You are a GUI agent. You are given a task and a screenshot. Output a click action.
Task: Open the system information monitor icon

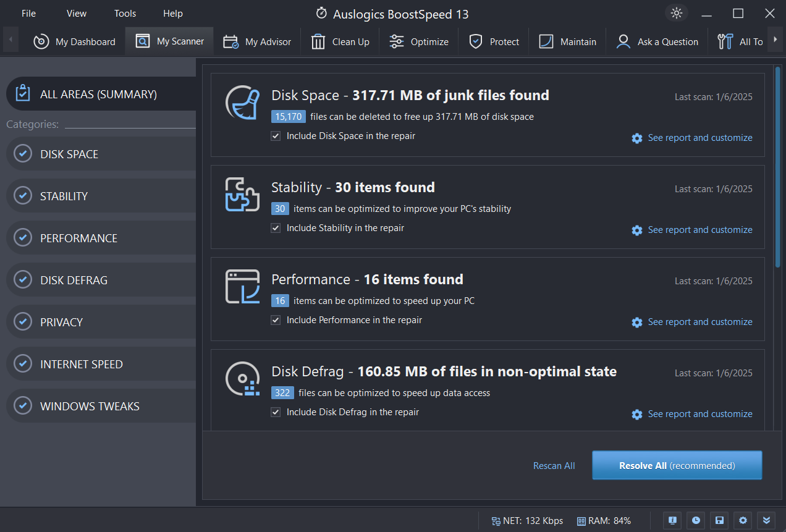(x=673, y=520)
